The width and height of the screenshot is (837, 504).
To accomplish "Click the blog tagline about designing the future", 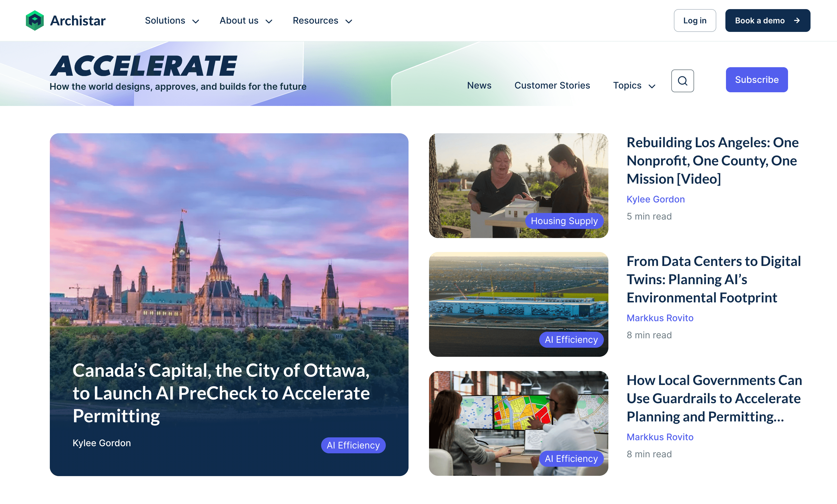I will tap(178, 87).
